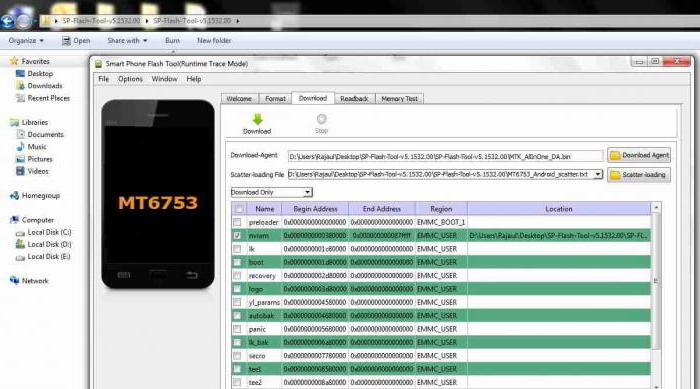
Task: Click the Recent Places icon
Action: (20, 98)
